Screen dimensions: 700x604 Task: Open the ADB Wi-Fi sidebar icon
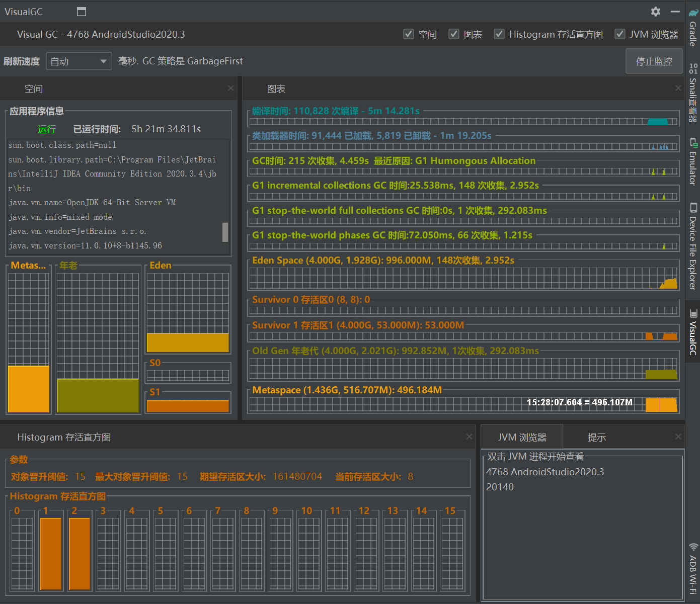[693, 547]
